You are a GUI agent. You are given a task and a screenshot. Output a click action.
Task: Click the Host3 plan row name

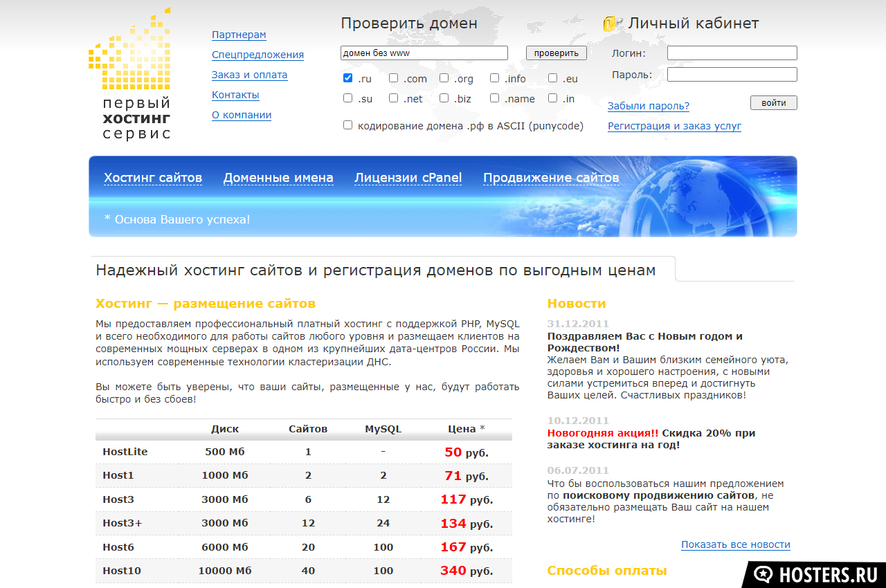click(x=118, y=499)
